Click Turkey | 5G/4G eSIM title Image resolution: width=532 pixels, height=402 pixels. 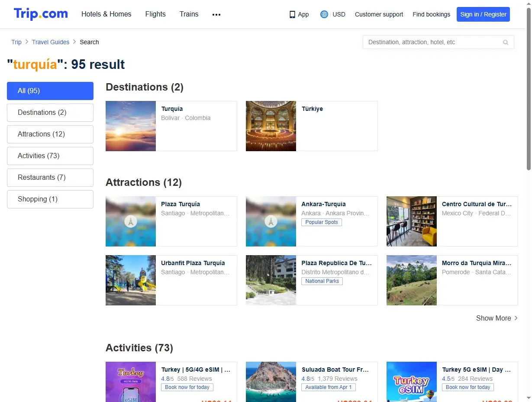click(196, 370)
